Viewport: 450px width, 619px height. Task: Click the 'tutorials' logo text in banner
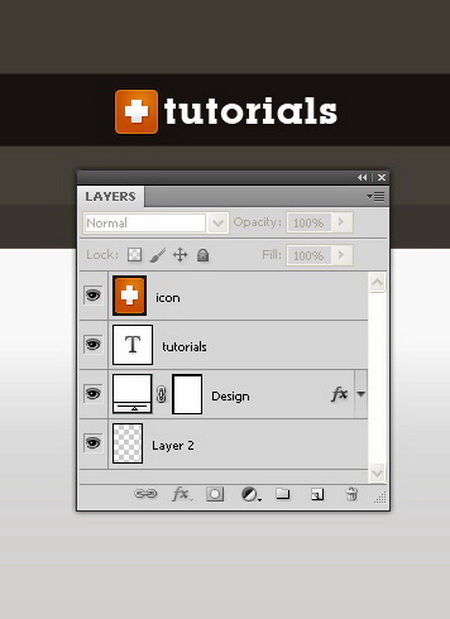pos(251,111)
